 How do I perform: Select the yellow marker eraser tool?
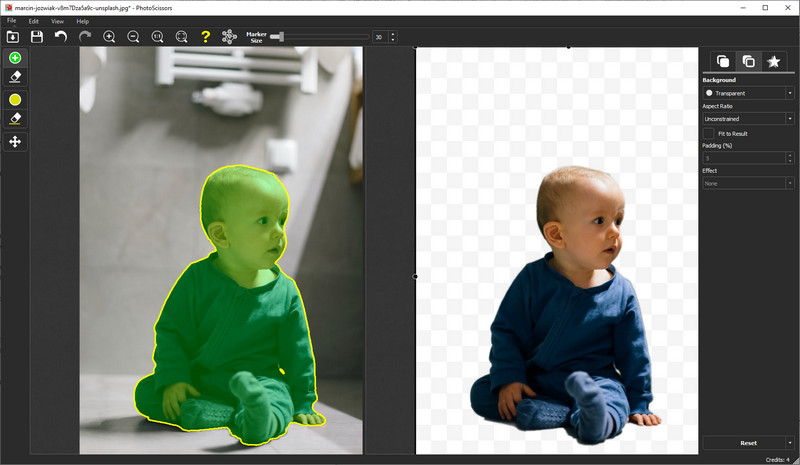point(15,119)
